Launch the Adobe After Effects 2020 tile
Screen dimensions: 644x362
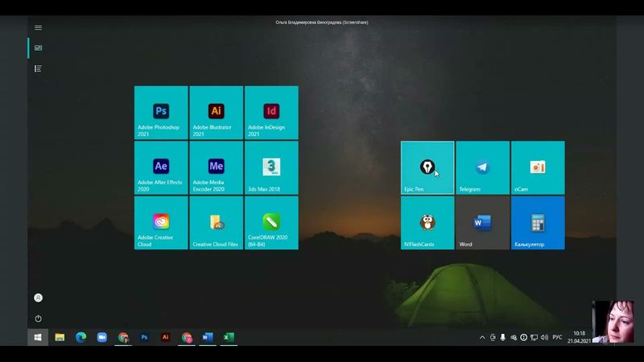pos(161,167)
